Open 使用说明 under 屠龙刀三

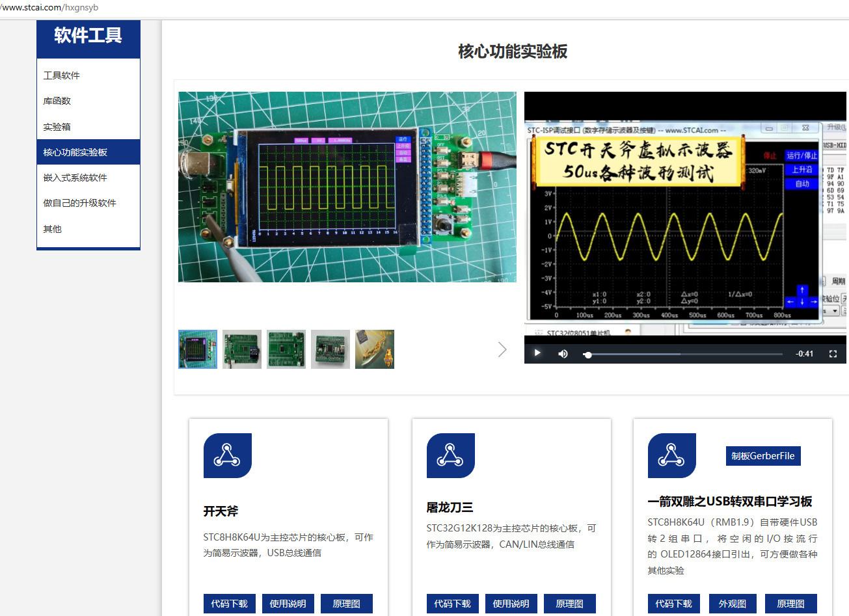pyautogui.click(x=511, y=604)
